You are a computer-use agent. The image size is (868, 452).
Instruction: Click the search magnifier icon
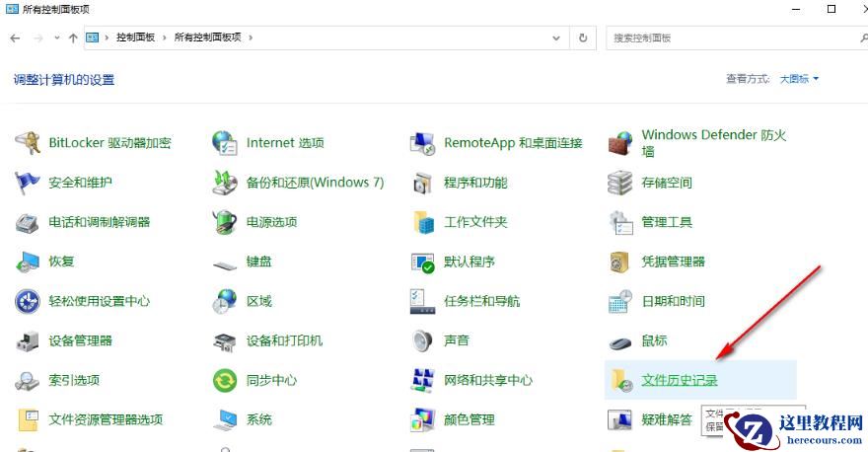(864, 38)
